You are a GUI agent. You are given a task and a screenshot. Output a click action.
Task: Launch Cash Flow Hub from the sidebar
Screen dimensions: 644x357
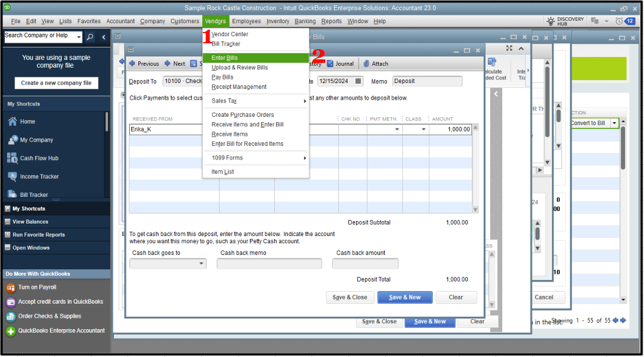39,158
